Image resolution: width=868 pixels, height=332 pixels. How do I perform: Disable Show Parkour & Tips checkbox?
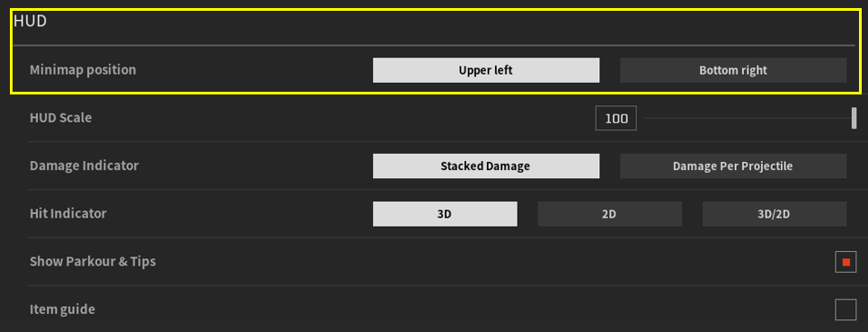point(846,262)
